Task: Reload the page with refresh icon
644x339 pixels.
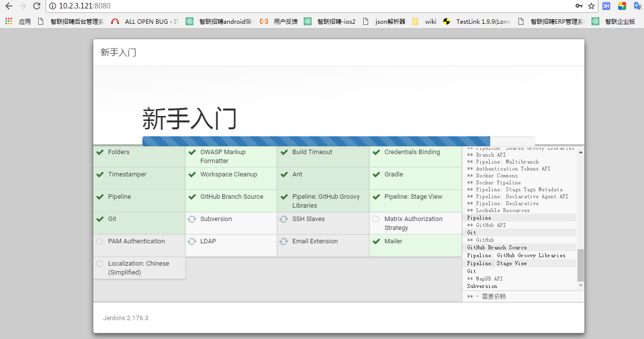Action: [37, 6]
